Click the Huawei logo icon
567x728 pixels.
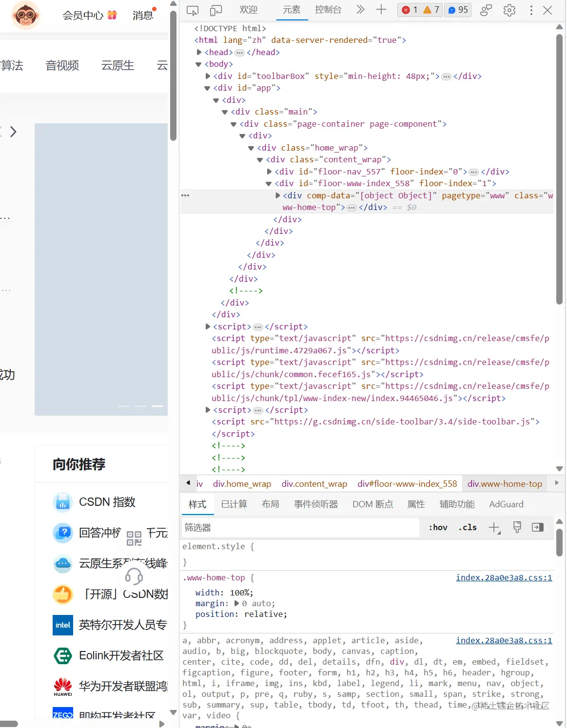(63, 687)
